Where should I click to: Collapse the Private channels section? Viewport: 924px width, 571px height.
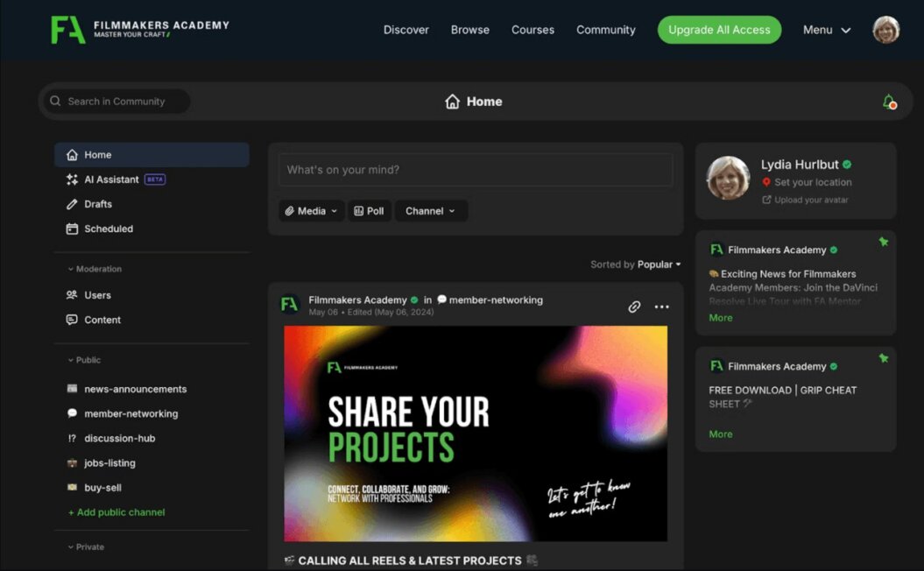click(x=86, y=547)
